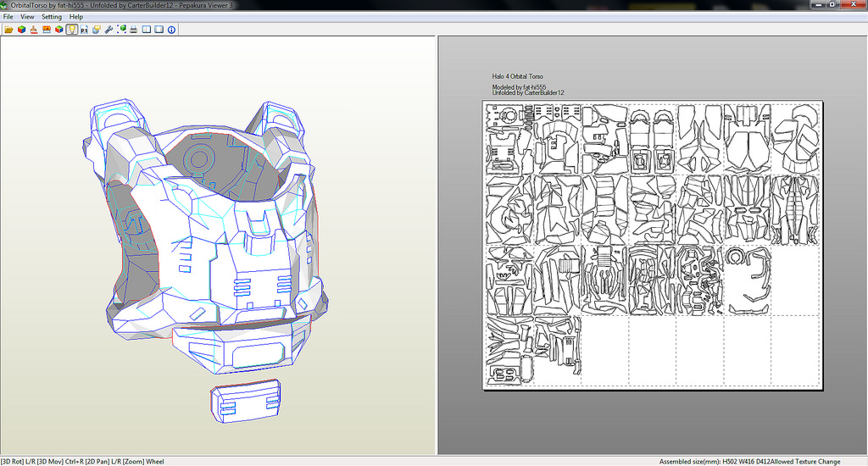Click the colored cube icon beside the folder
This screenshot has height=466, width=868.
point(21,30)
